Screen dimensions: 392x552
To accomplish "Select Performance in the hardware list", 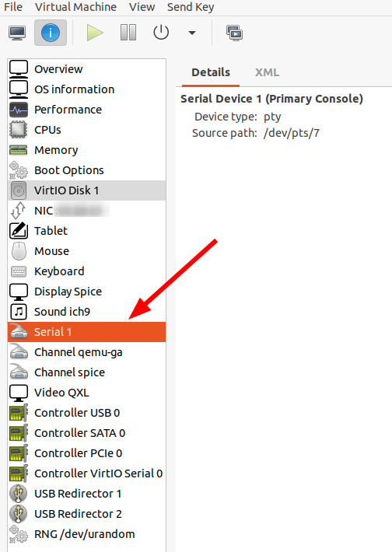I will pyautogui.click(x=86, y=110).
